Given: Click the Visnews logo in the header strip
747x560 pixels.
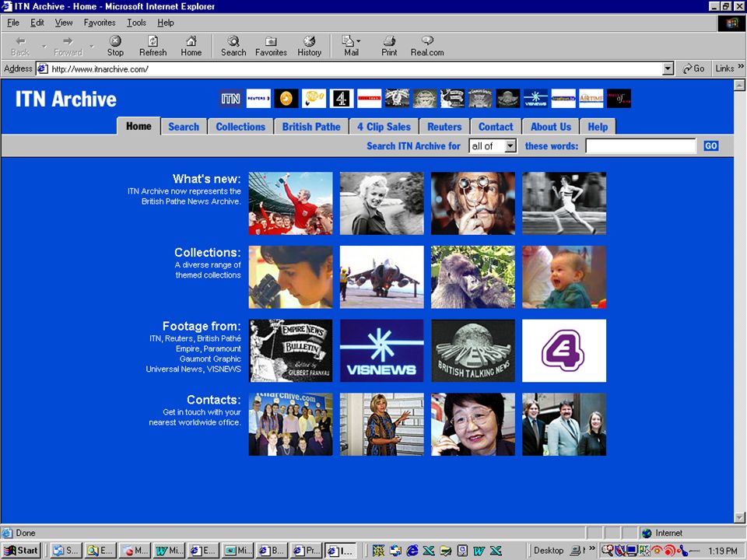Looking at the screenshot, I should click(535, 99).
